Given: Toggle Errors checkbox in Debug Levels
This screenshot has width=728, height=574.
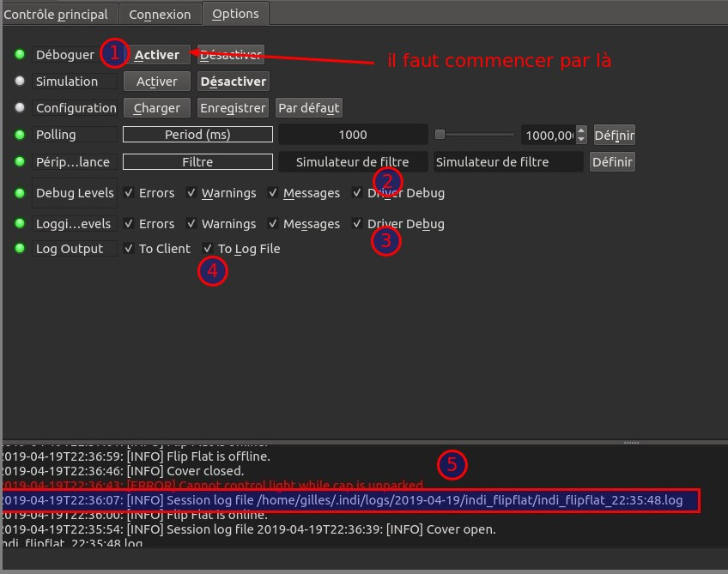Looking at the screenshot, I should 129,192.
